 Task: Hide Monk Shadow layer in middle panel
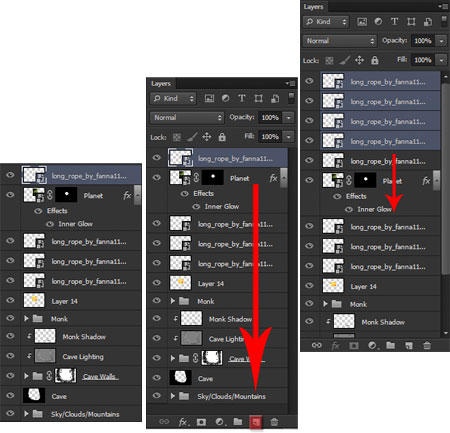coord(157,318)
